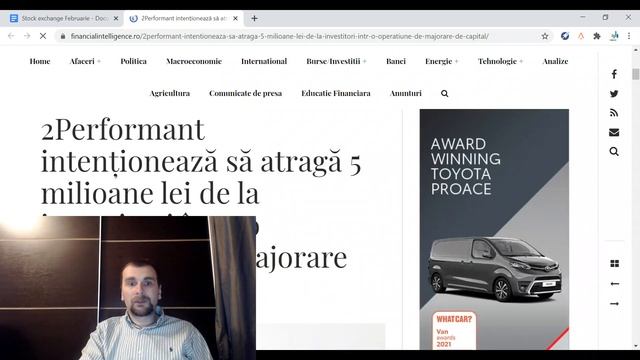640x360 pixels.
Task: Open the Analize section
Action: (555, 61)
